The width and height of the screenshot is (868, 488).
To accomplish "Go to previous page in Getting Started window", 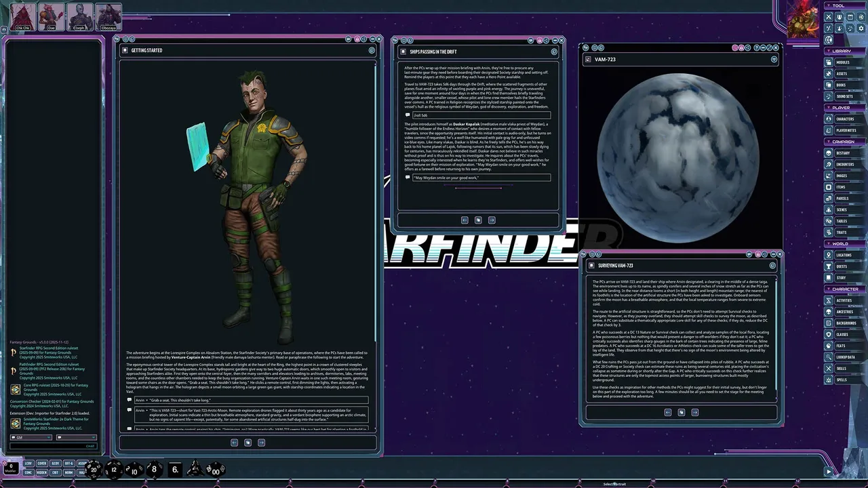I will [234, 443].
